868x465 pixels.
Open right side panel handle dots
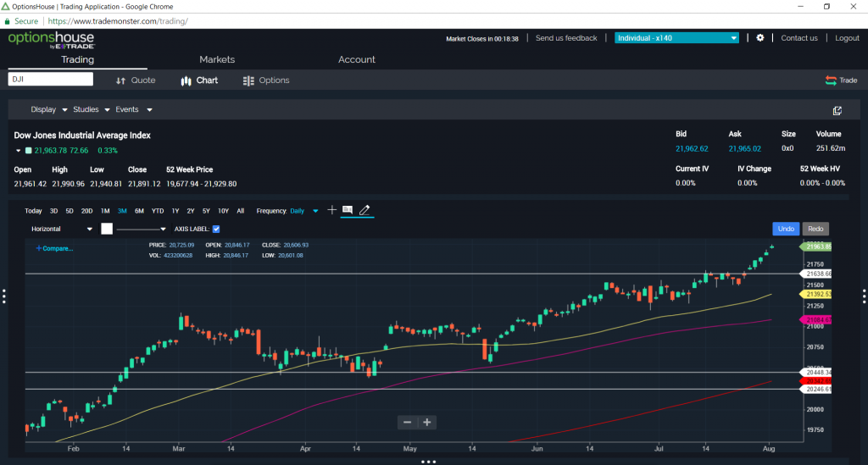coord(864,296)
